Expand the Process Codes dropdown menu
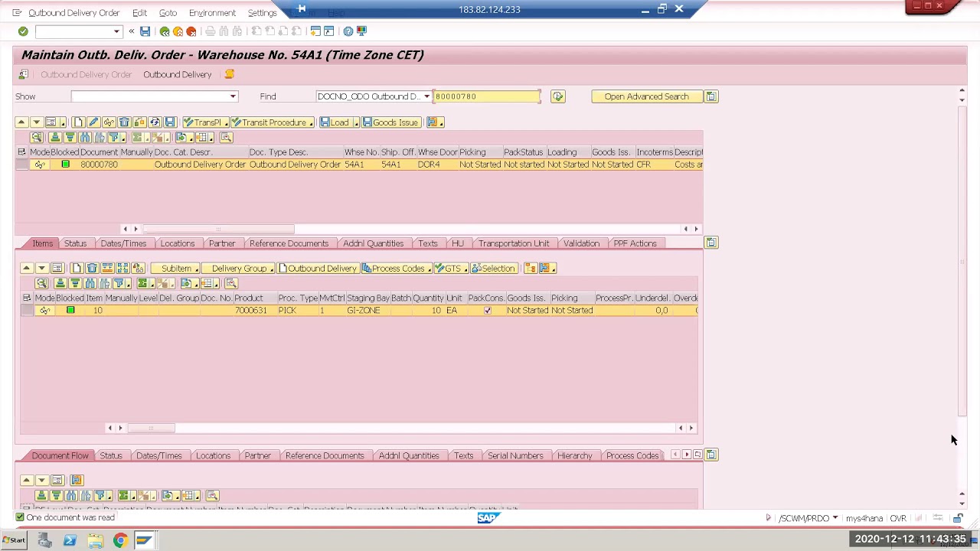 [x=429, y=269]
